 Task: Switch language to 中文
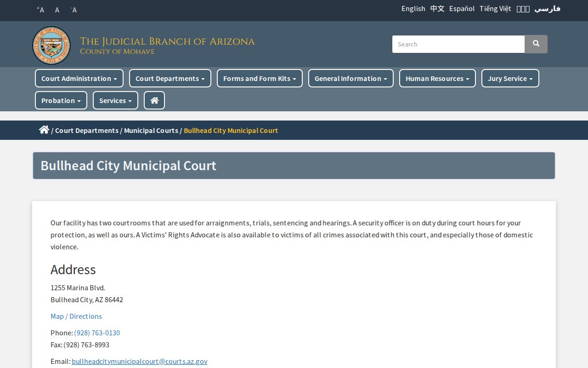tap(437, 8)
